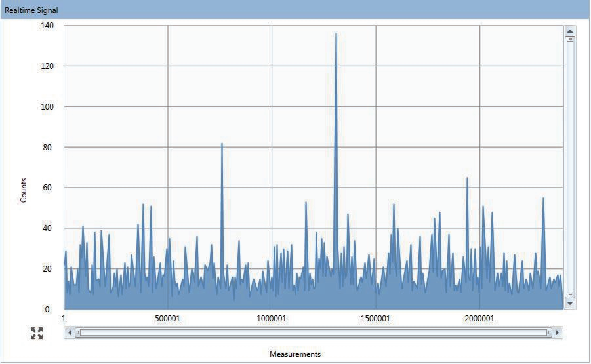Click the vertical scrollbar down arrow
The image size is (591, 364).
click(570, 304)
